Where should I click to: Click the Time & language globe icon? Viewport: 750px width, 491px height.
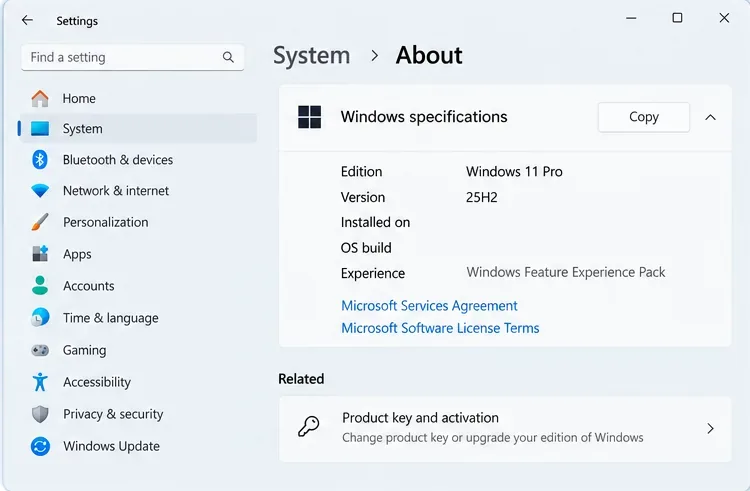click(x=40, y=317)
